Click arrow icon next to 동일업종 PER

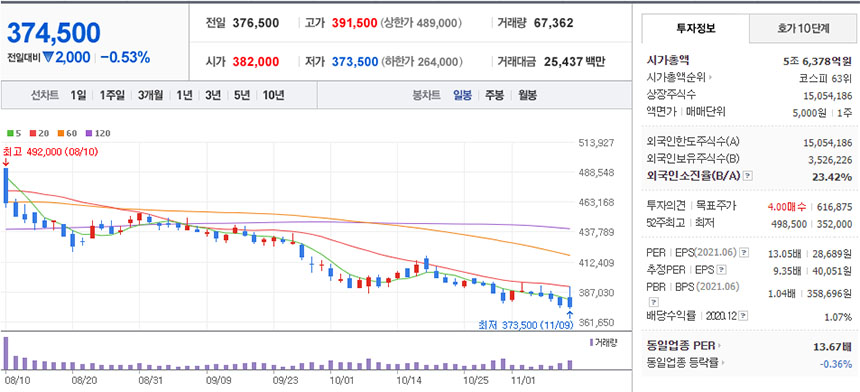click(x=719, y=346)
